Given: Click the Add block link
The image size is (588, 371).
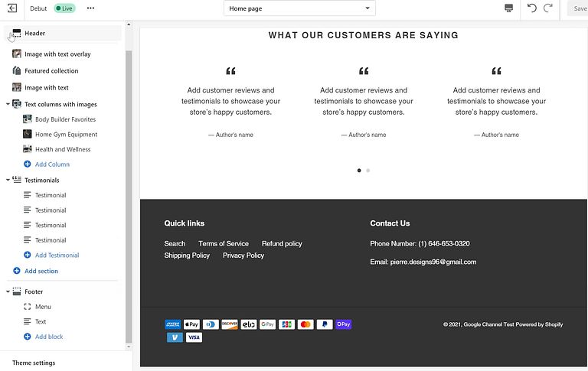Looking at the screenshot, I should click(x=49, y=337).
